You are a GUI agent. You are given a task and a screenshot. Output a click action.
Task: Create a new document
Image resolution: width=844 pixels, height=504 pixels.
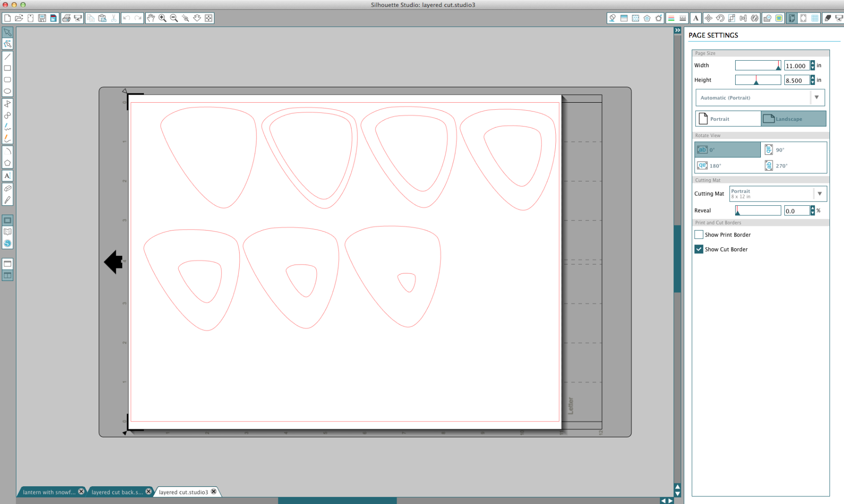click(7, 18)
